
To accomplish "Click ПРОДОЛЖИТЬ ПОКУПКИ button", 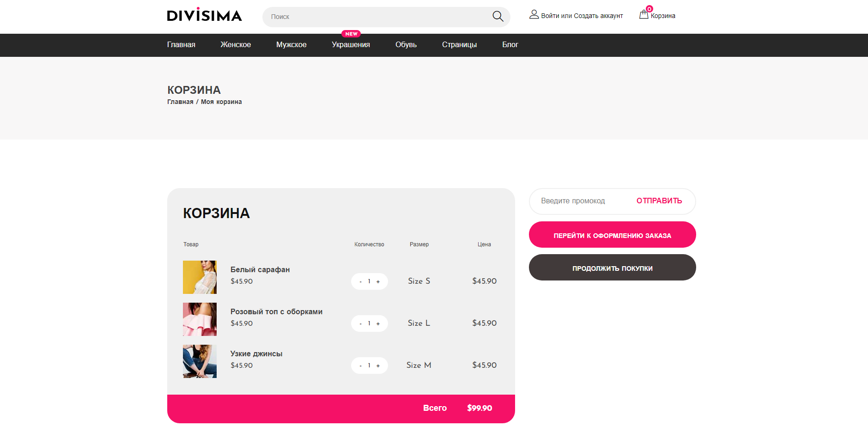I will tap(613, 268).
